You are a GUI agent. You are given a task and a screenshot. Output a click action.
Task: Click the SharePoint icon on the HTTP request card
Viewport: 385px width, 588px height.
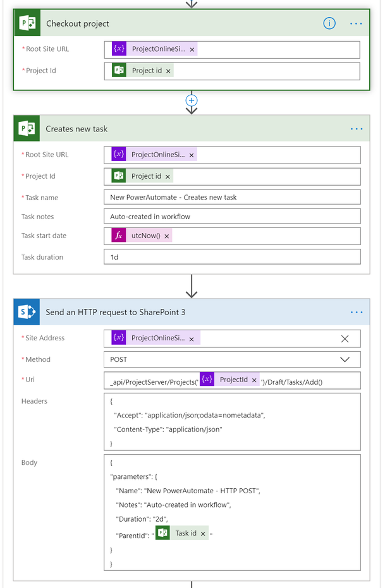27,312
